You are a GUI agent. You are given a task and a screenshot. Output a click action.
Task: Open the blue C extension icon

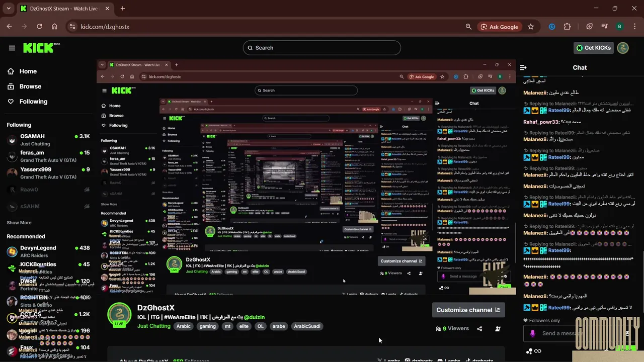coord(552,27)
